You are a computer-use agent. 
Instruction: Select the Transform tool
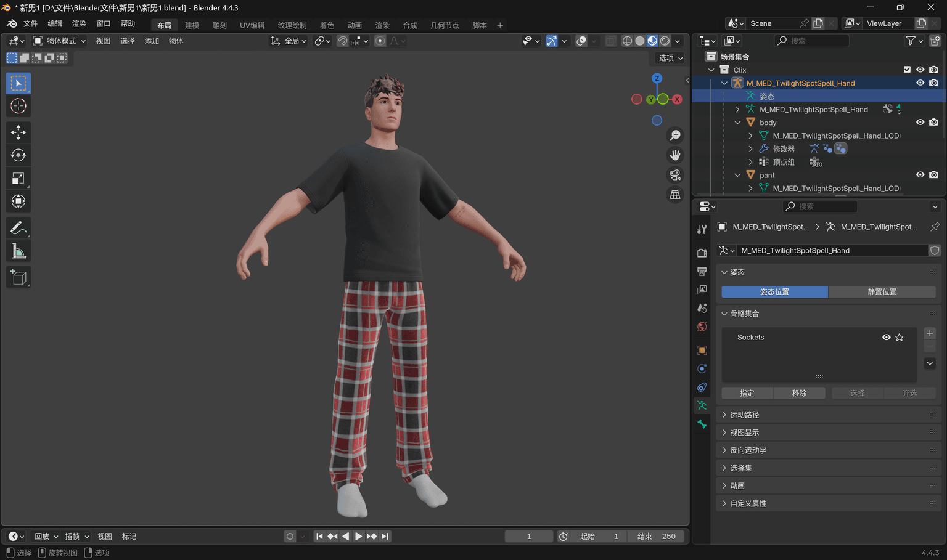point(18,201)
